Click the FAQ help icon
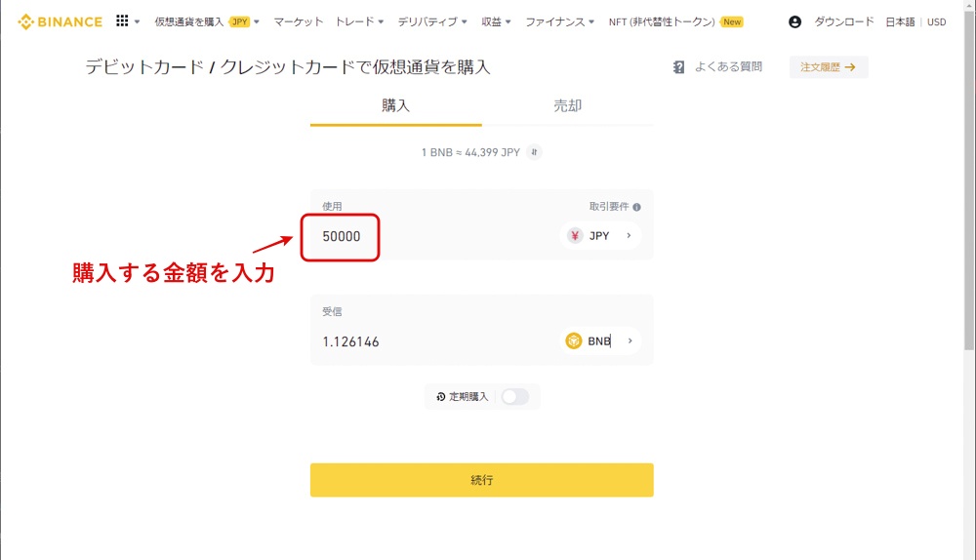This screenshot has width=976, height=560. [x=678, y=67]
